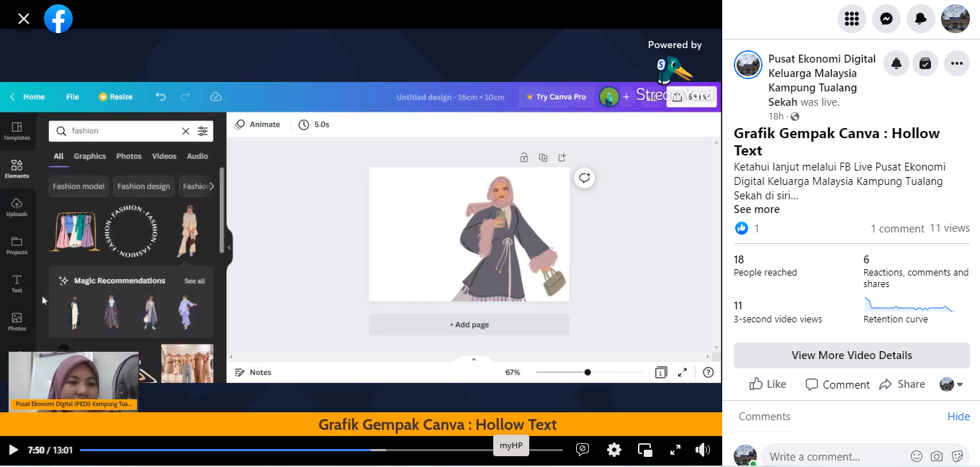Open Canva Photos sidebar tab
The height and width of the screenshot is (467, 980).
click(x=17, y=322)
